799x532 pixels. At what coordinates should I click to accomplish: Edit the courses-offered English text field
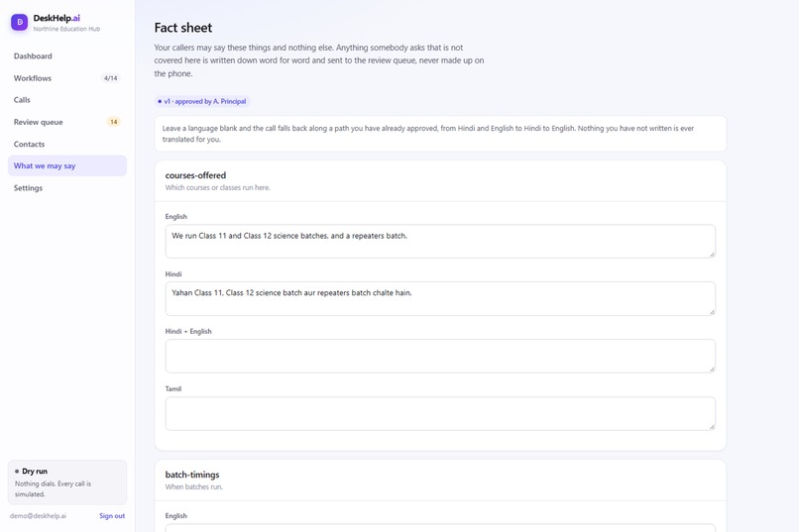[440, 242]
